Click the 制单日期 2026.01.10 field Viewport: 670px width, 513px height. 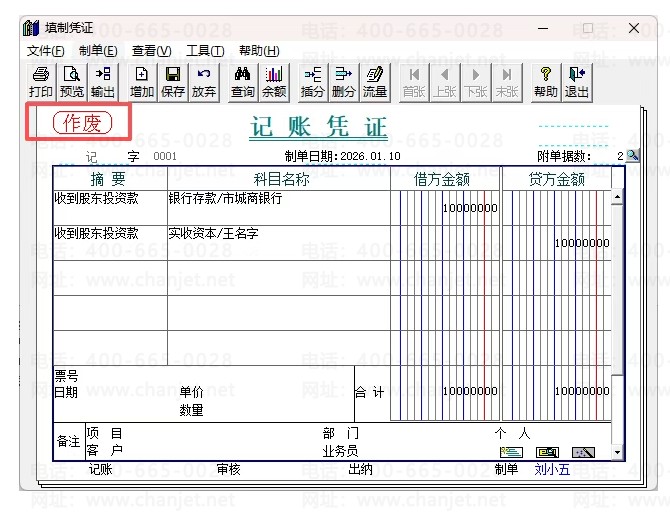pos(343,156)
